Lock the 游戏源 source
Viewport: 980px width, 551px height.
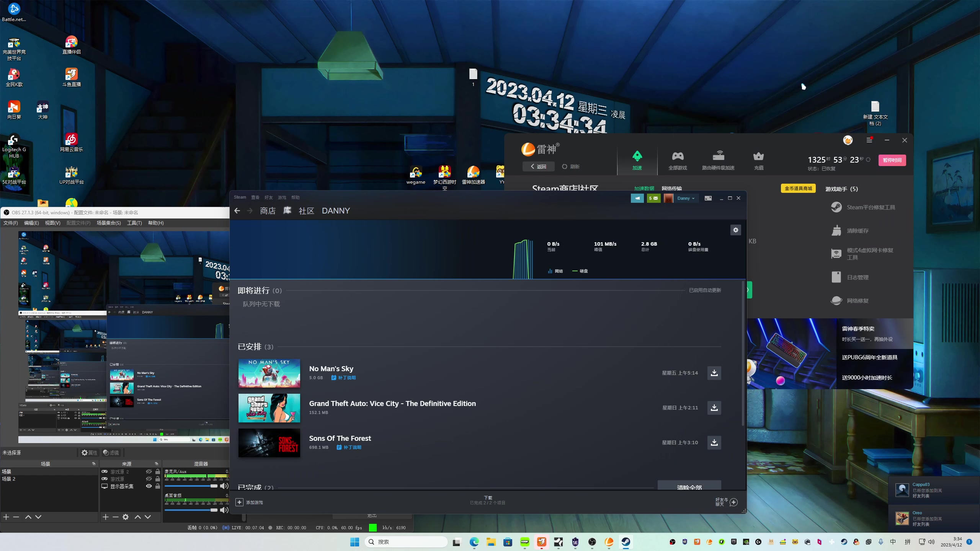coord(158,479)
